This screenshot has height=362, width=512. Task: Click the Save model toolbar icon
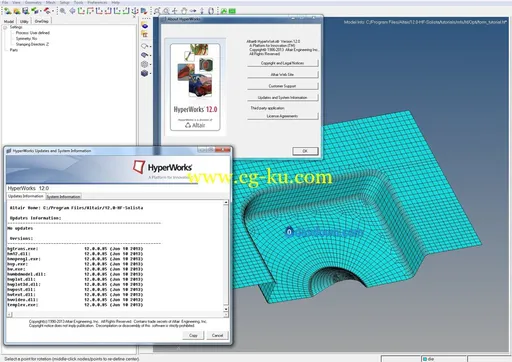pyautogui.click(x=26, y=11)
